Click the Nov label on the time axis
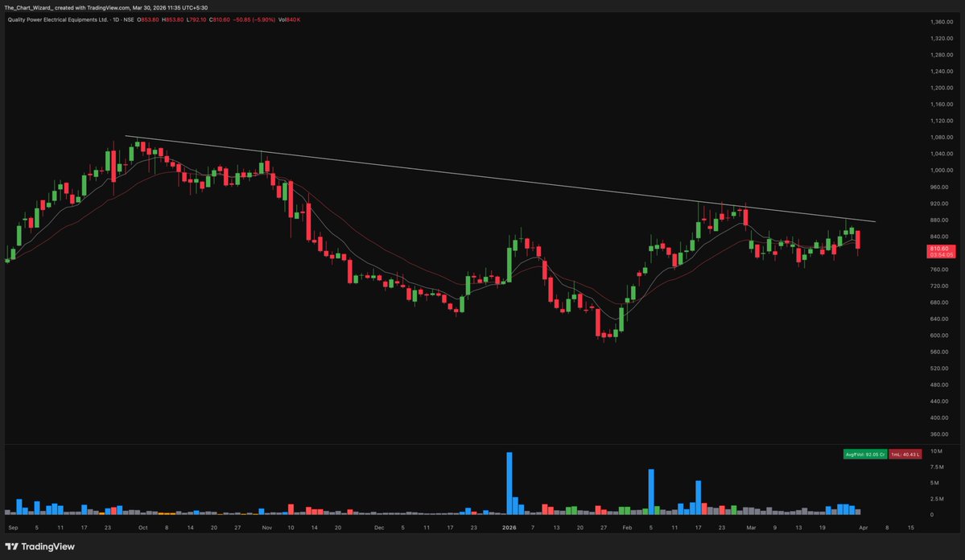The height and width of the screenshot is (560, 965). pos(266,528)
